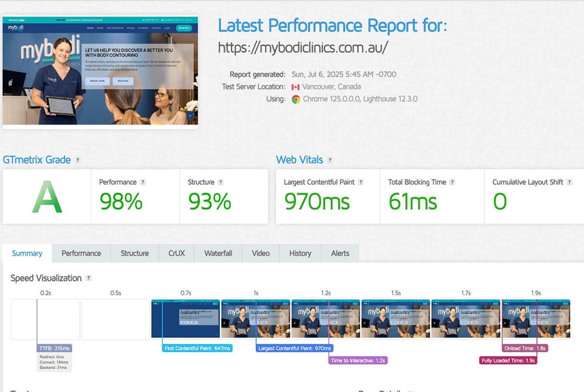Click help icon next to Speed Visualization
The image size is (584, 392).
tap(88, 278)
